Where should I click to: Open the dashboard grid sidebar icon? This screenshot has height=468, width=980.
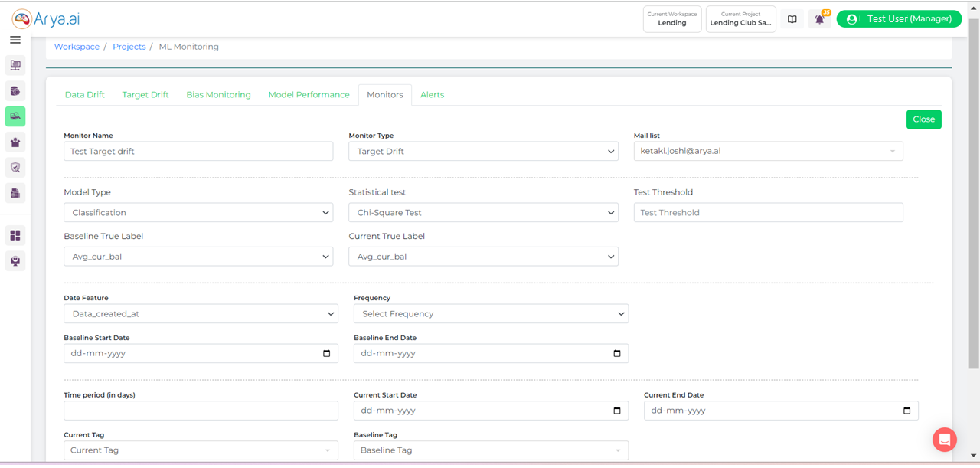(15, 235)
